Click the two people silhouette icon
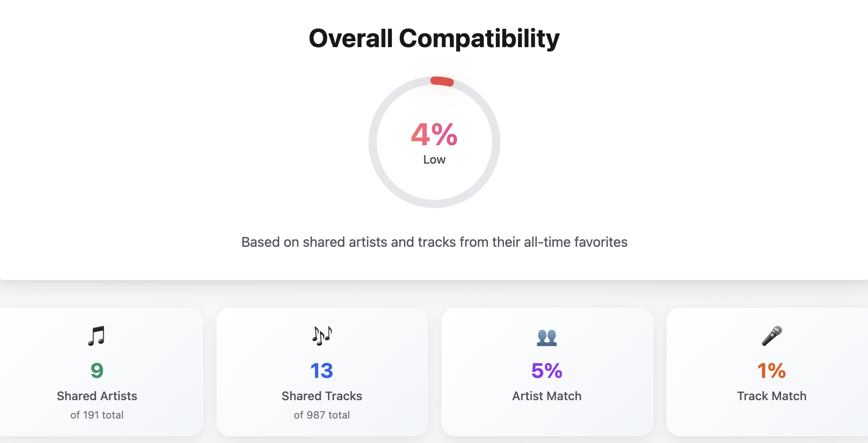Screen dimensions: 868x443 click(x=547, y=337)
